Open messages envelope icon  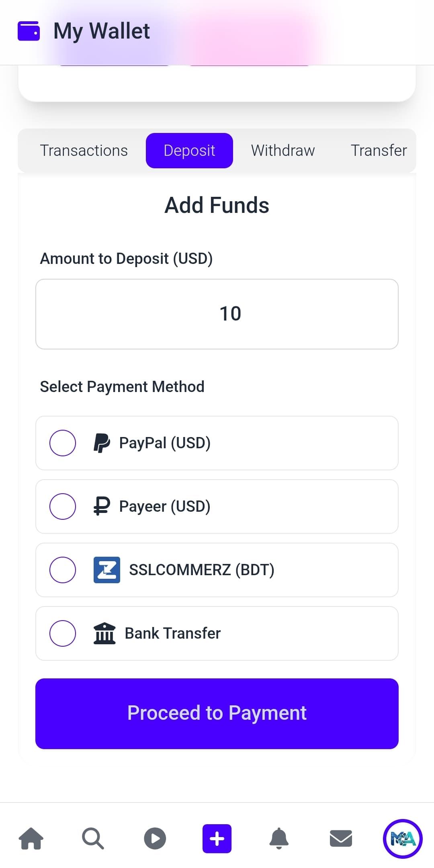pos(341,838)
